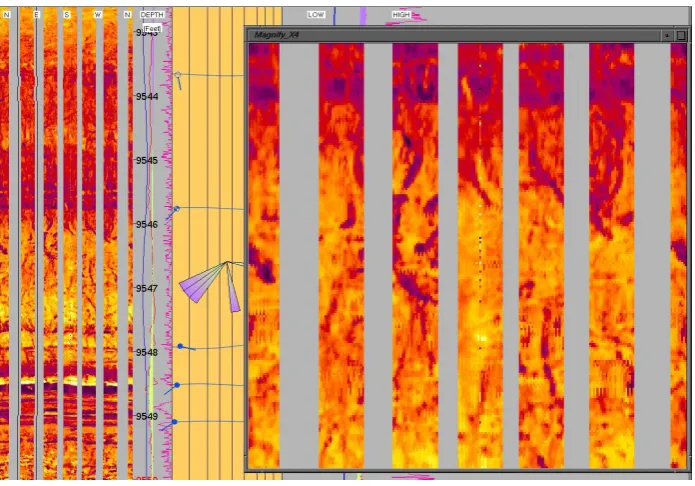This screenshot has height=486, width=695.
Task: Click depth label 9546
Action: click(x=147, y=224)
